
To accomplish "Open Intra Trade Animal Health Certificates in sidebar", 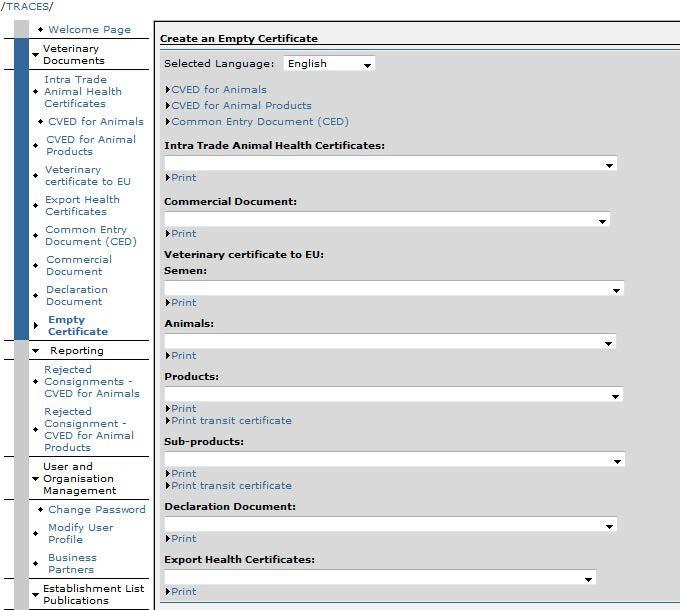I will 82,91.
